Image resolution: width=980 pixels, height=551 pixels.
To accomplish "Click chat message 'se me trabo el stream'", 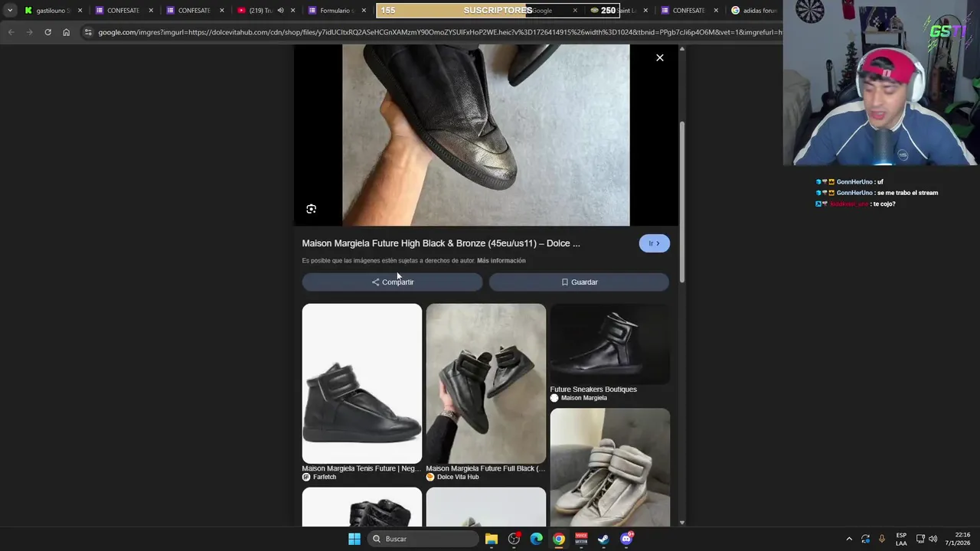I will (x=906, y=193).
